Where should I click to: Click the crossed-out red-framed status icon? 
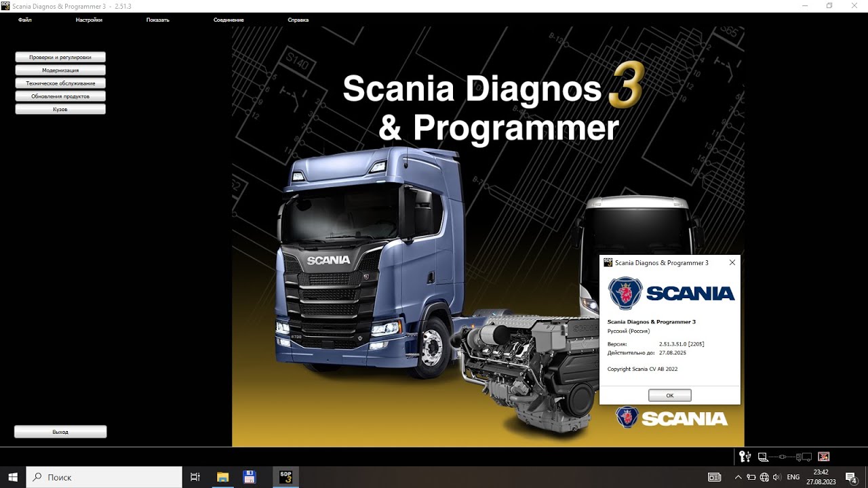(x=824, y=457)
